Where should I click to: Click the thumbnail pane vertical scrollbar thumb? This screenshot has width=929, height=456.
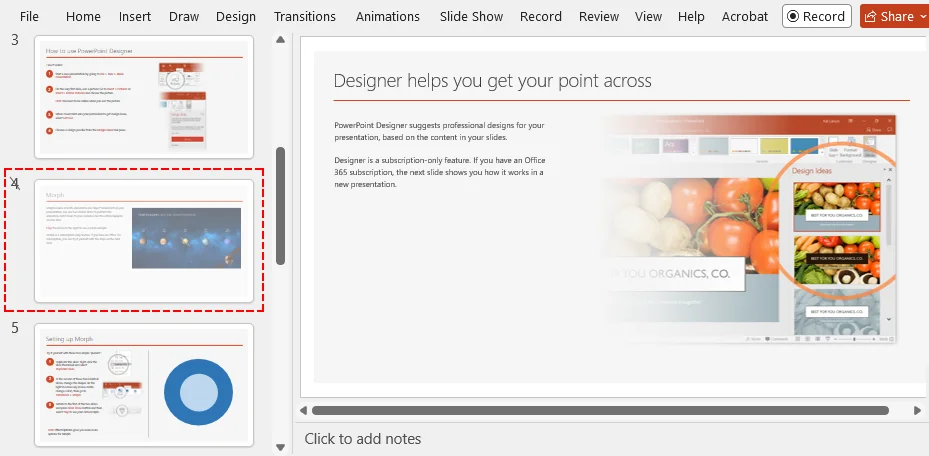281,205
